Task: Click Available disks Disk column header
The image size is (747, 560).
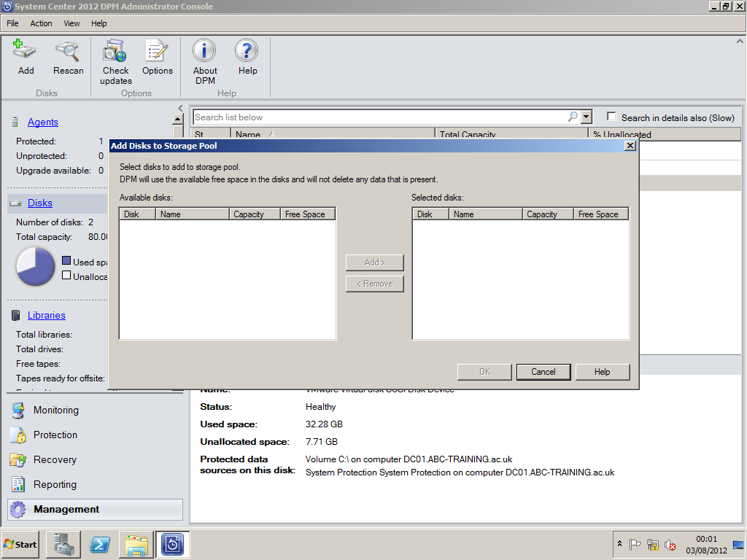Action: click(x=138, y=214)
